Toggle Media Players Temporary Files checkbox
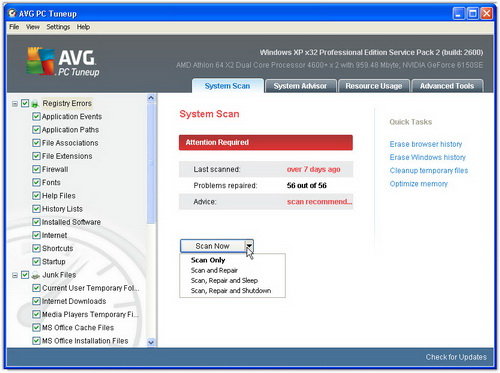500x373 pixels. 36,314
